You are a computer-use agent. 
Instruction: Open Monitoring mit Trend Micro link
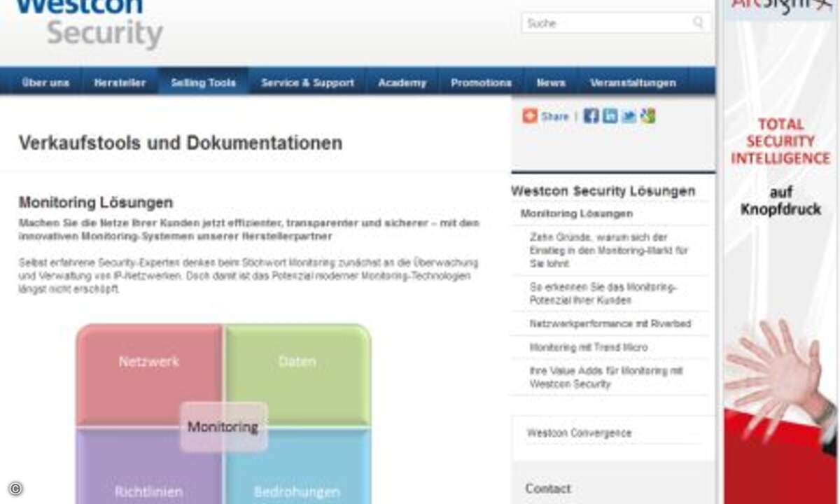coord(589,347)
